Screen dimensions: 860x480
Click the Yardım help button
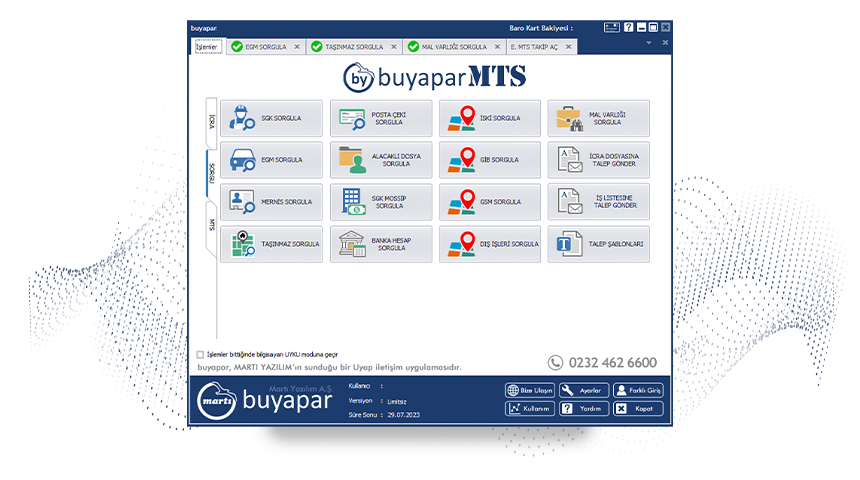tap(584, 409)
